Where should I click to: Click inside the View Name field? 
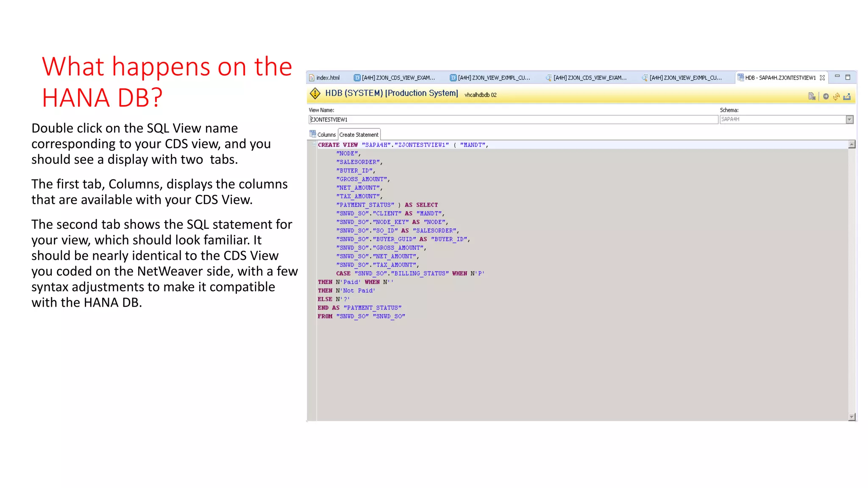pos(509,119)
